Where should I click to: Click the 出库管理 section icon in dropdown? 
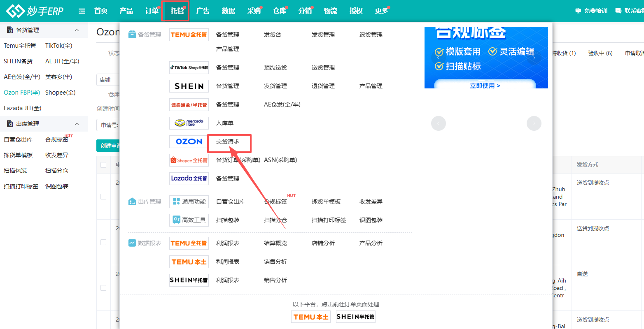132,202
